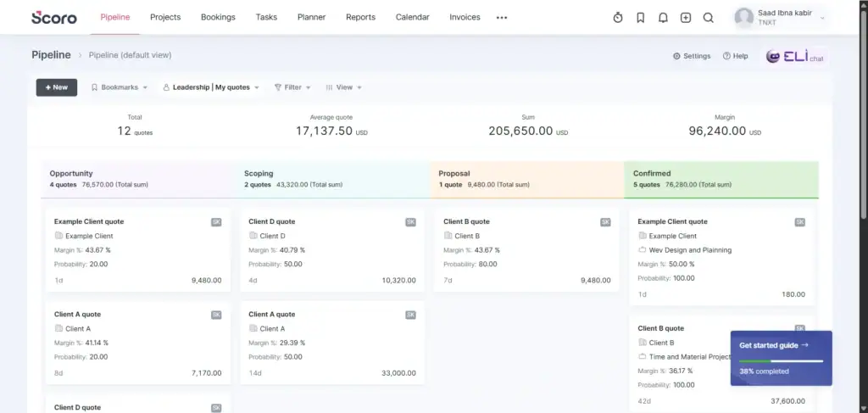868x413 pixels.
Task: Expand user account menu chevron
Action: pyautogui.click(x=822, y=19)
